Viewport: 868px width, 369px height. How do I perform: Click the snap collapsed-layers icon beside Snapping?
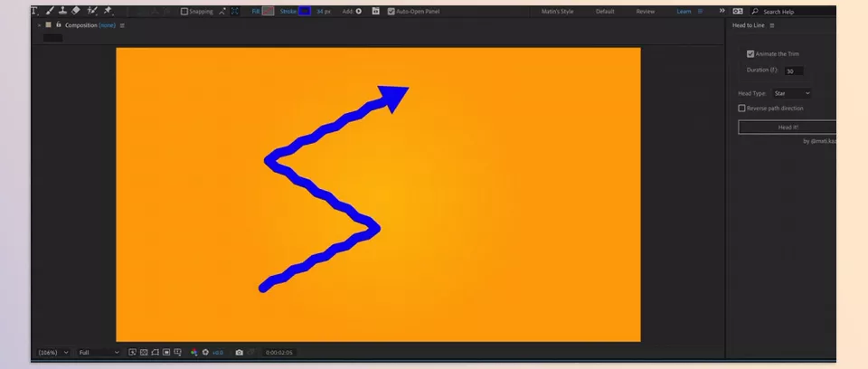tap(222, 11)
